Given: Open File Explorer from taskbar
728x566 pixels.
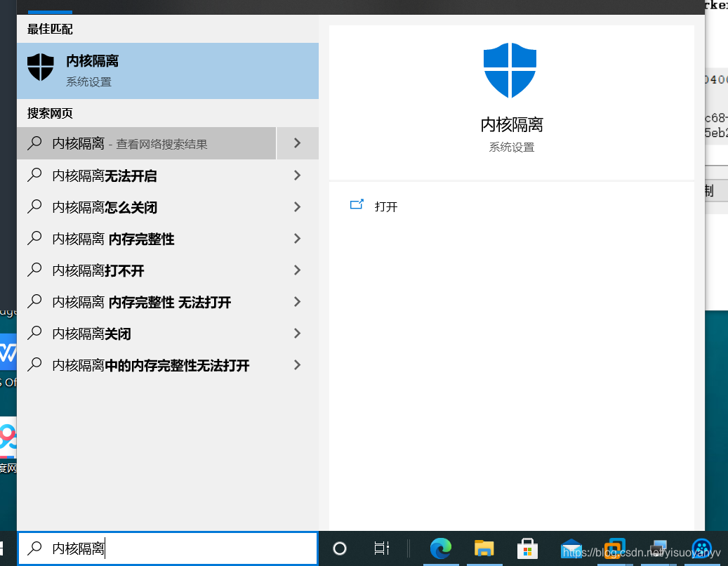Looking at the screenshot, I should 484,548.
